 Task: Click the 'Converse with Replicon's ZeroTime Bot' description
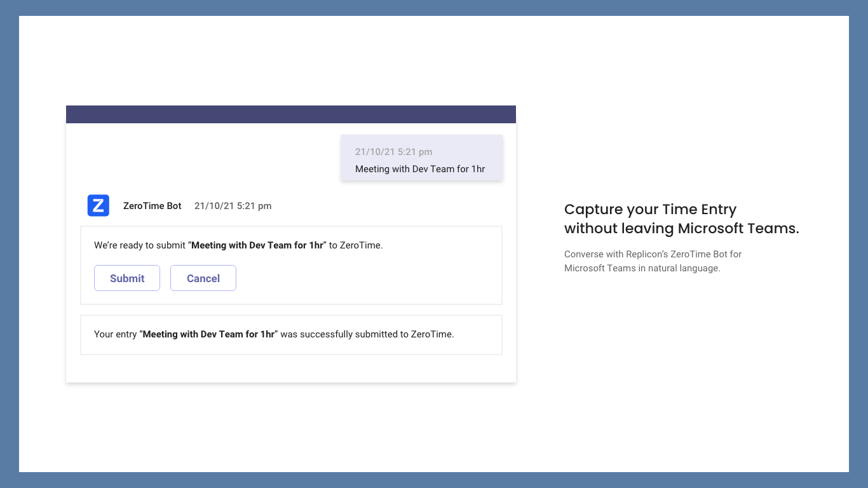(653, 261)
